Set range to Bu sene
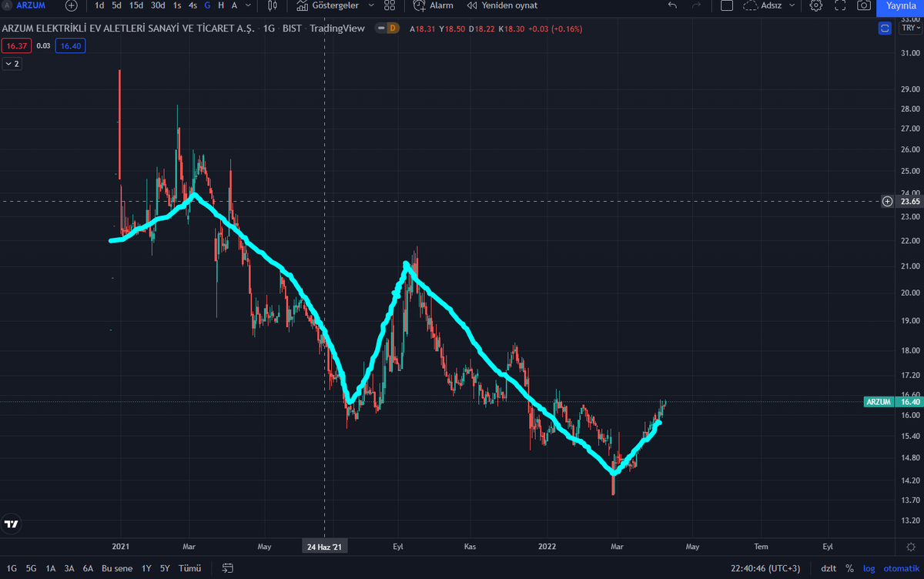Viewport: 924px width, 579px height. [117, 568]
